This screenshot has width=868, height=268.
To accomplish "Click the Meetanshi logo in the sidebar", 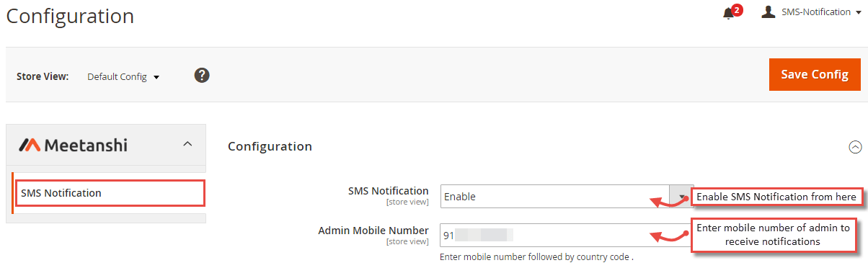I will [x=73, y=145].
